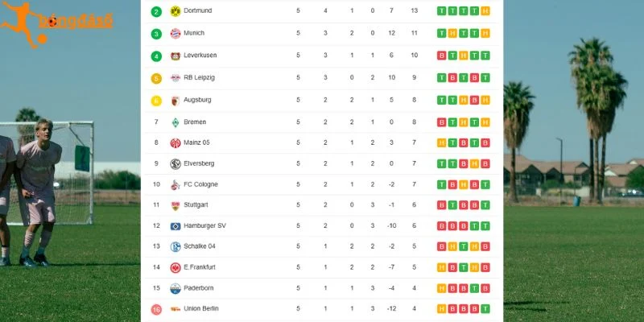
Task: Click the Dortmund club crest icon
Action: click(175, 11)
